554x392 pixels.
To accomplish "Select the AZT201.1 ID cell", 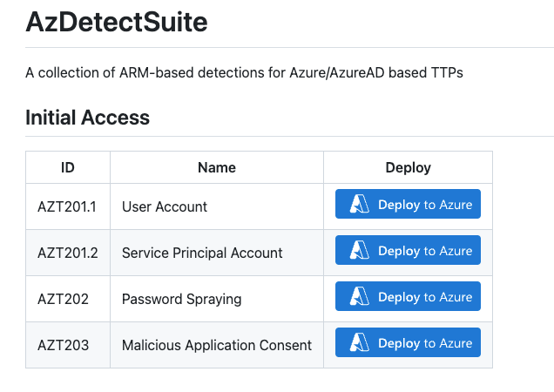I will [x=66, y=206].
